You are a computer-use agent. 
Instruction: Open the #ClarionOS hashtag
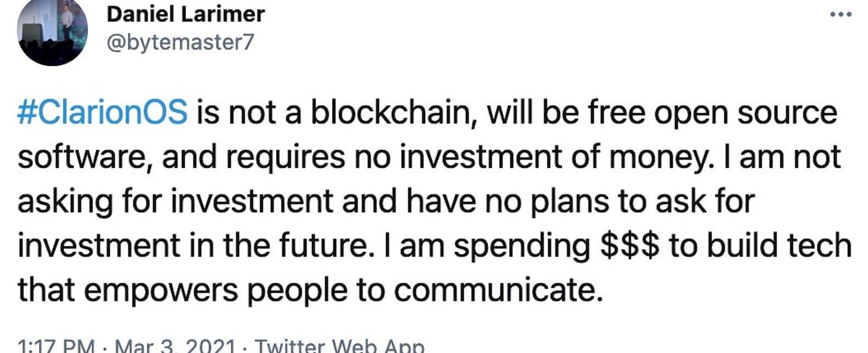pos(103,112)
